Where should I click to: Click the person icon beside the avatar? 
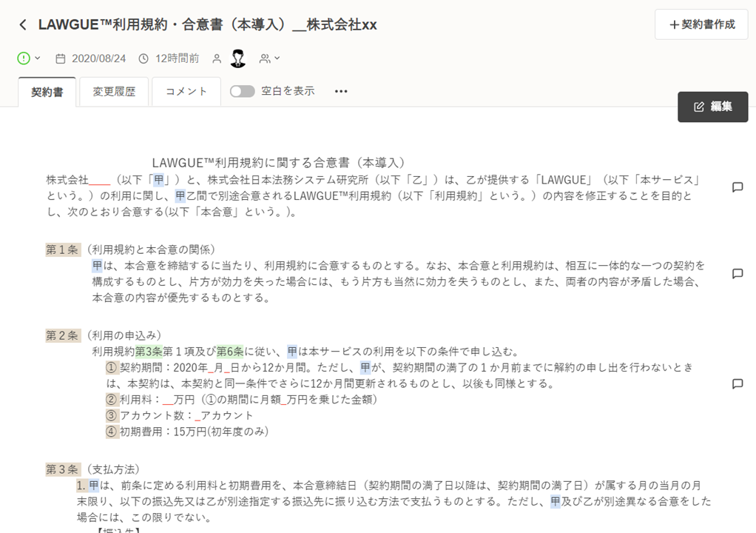(x=217, y=58)
